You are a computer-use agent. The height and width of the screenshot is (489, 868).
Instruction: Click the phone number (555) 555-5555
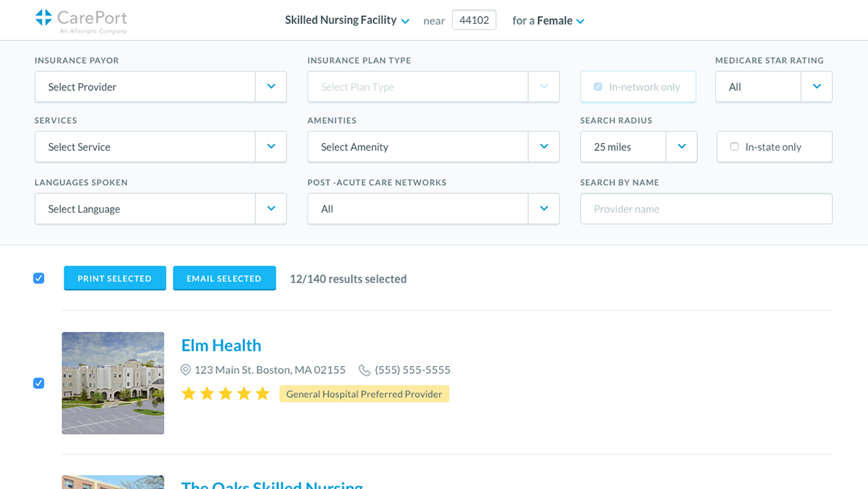412,370
